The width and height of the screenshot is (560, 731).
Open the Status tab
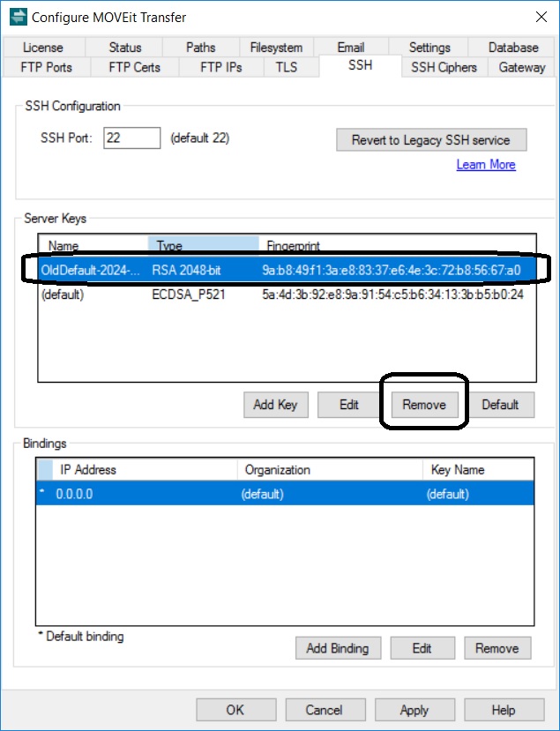coord(124,48)
